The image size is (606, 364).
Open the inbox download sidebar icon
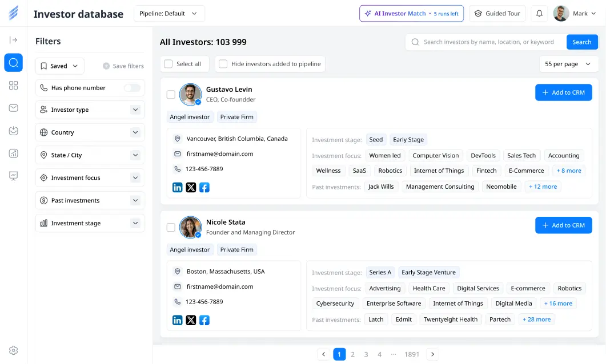coord(14,131)
